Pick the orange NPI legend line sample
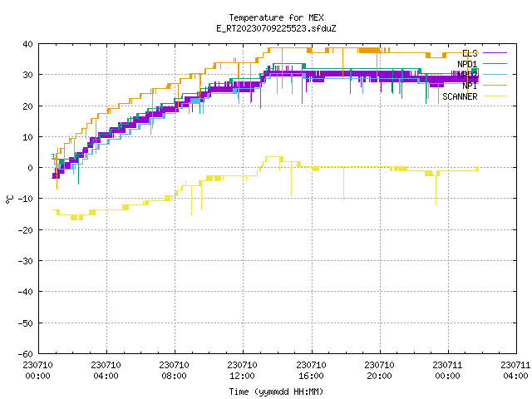This screenshot has width=532, height=399. click(x=495, y=85)
